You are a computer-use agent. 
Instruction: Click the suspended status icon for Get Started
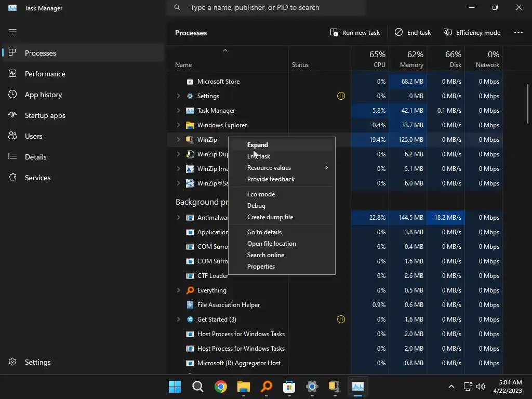341,320
